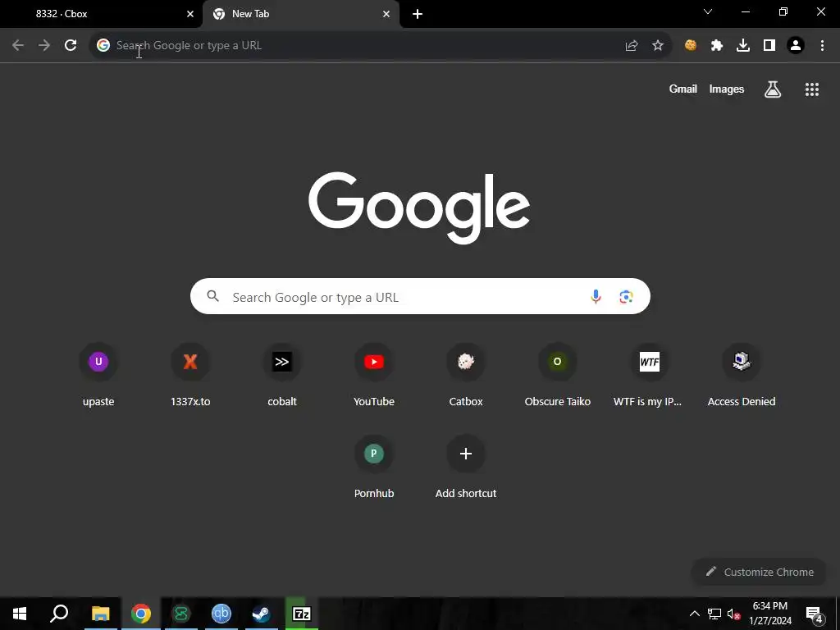Reload the current page

[x=71, y=46]
